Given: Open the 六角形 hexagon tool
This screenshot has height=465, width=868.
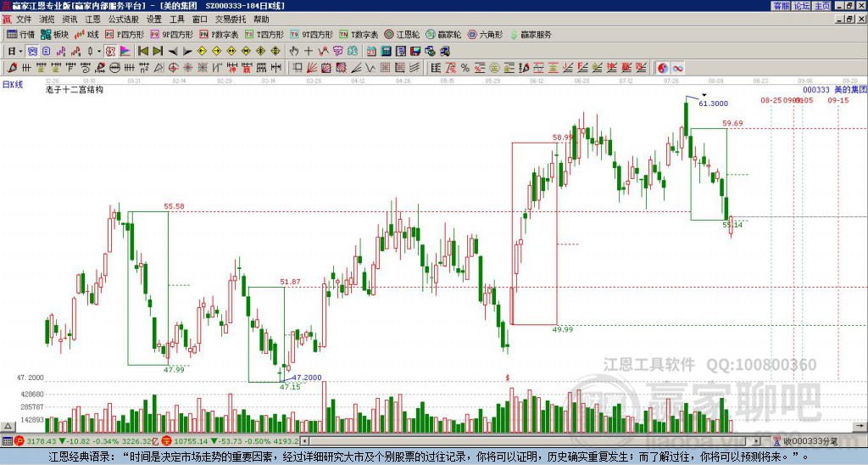Looking at the screenshot, I should tap(485, 34).
